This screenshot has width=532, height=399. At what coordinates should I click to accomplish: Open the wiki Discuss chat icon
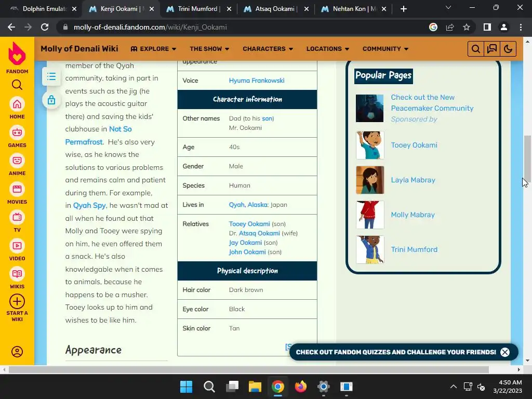492,49
